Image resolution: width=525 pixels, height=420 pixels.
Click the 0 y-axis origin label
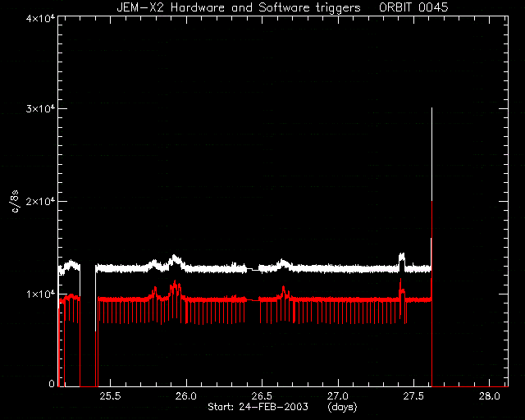tap(52, 384)
